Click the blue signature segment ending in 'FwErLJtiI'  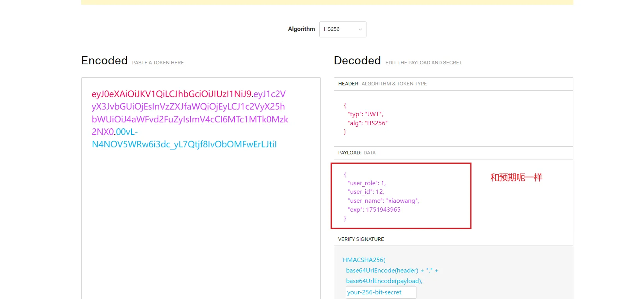pos(184,144)
